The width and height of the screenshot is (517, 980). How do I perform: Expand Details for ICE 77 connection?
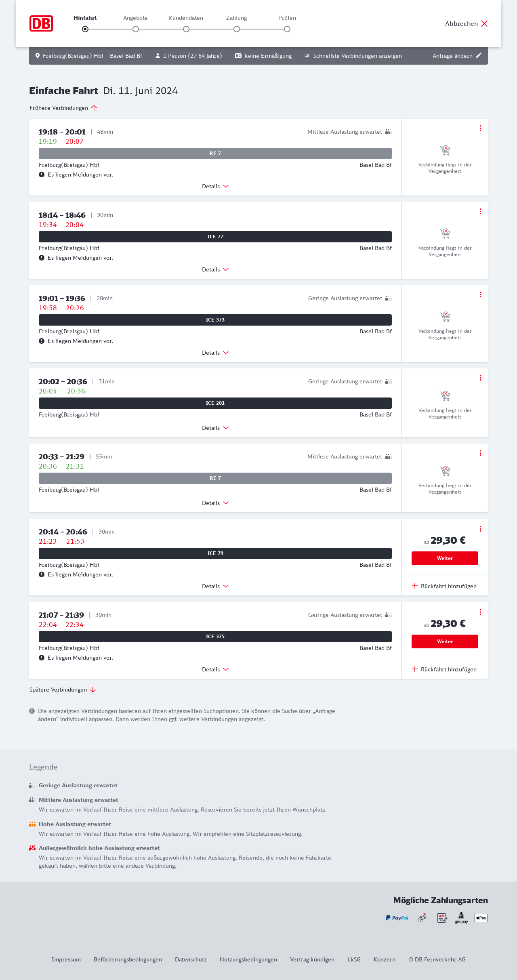(x=215, y=269)
